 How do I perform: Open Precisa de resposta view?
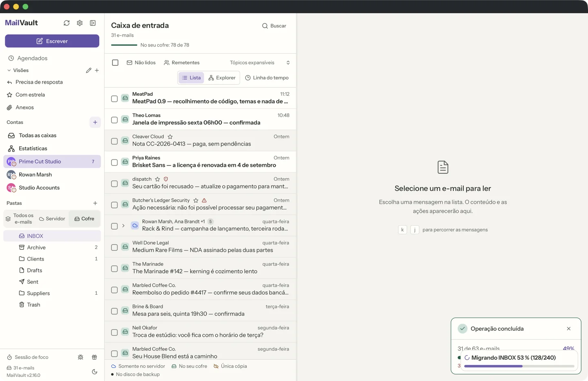(52, 82)
